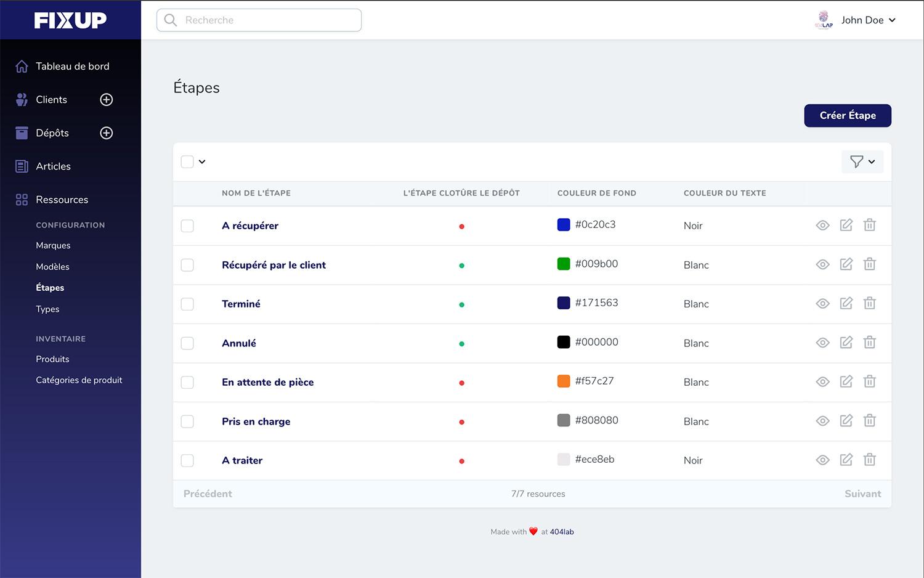
Task: Click into the Recherche search field
Action: click(x=259, y=20)
